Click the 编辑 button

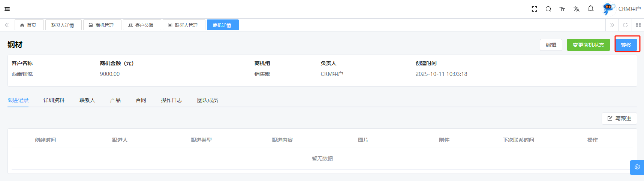tap(551, 45)
